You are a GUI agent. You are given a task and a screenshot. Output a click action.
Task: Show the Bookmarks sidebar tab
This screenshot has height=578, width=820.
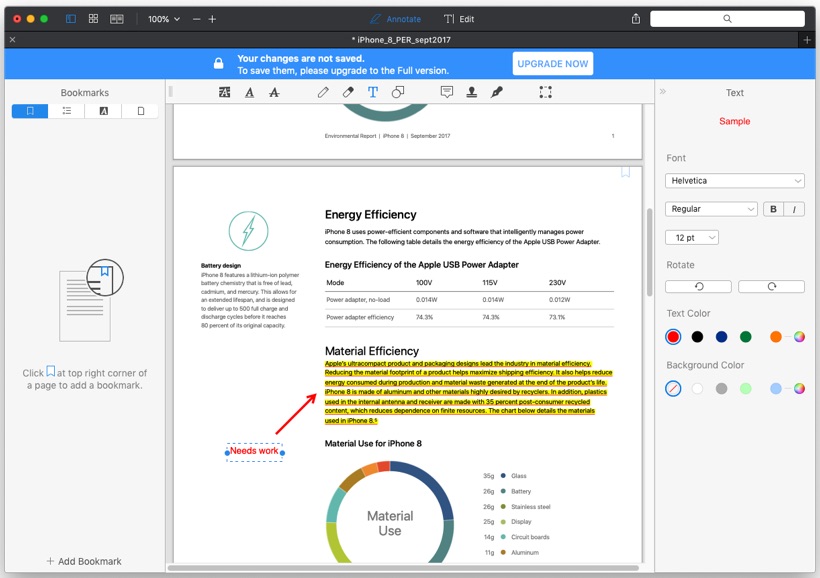30,111
